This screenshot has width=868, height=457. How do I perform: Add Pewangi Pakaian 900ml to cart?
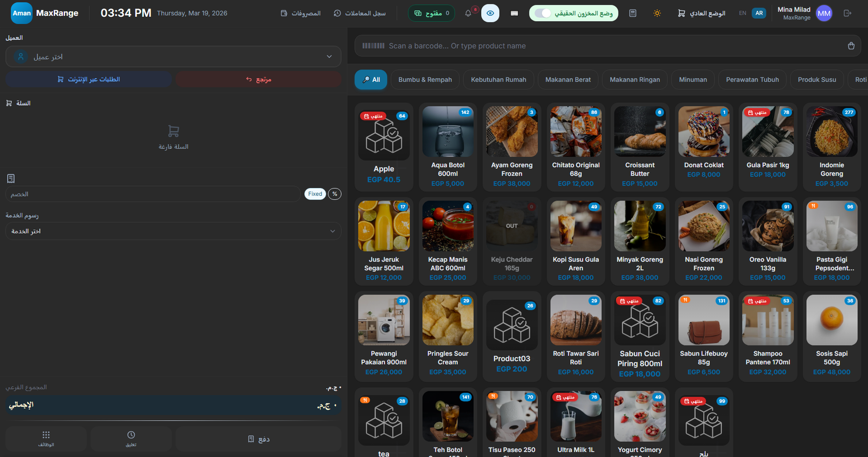click(x=384, y=336)
